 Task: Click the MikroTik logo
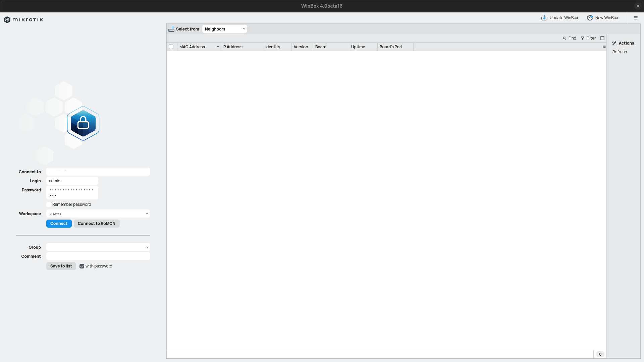pos(23,20)
